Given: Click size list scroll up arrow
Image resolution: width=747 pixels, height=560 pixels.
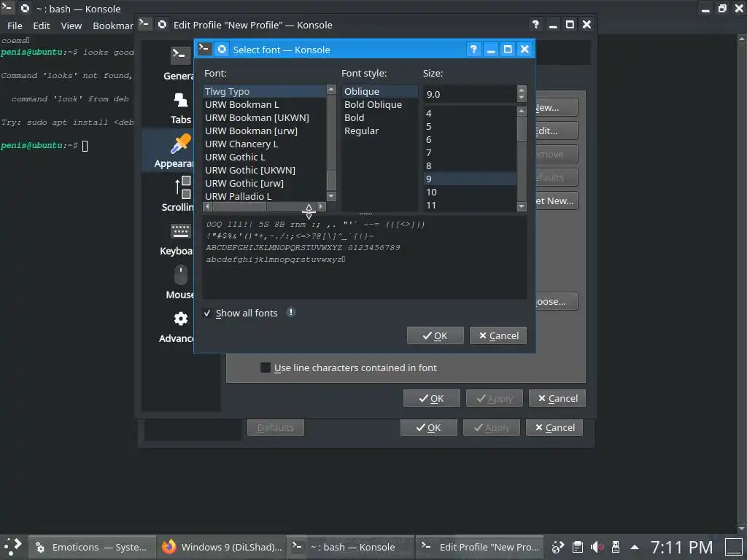Looking at the screenshot, I should pos(522,111).
